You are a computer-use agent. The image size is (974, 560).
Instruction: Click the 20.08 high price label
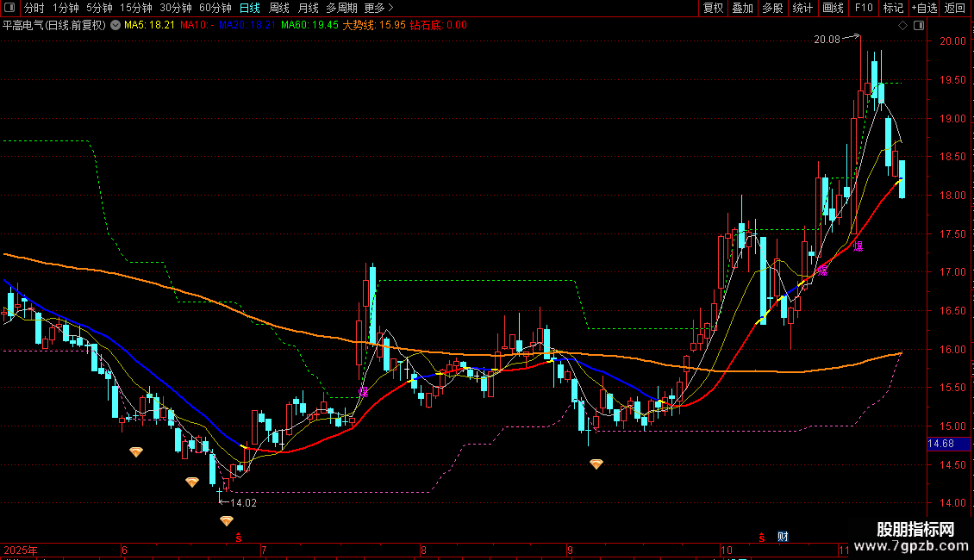pos(827,40)
